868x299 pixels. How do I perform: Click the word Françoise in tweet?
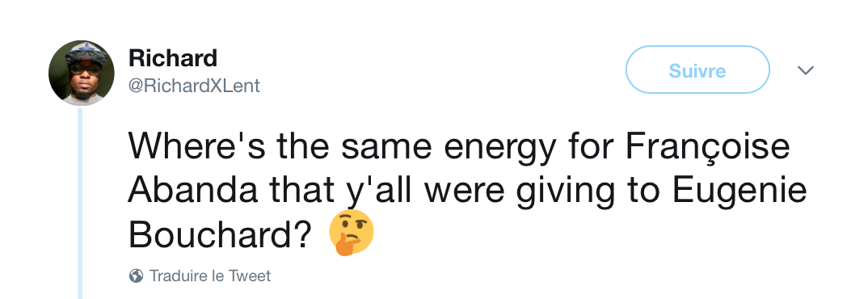click(709, 148)
